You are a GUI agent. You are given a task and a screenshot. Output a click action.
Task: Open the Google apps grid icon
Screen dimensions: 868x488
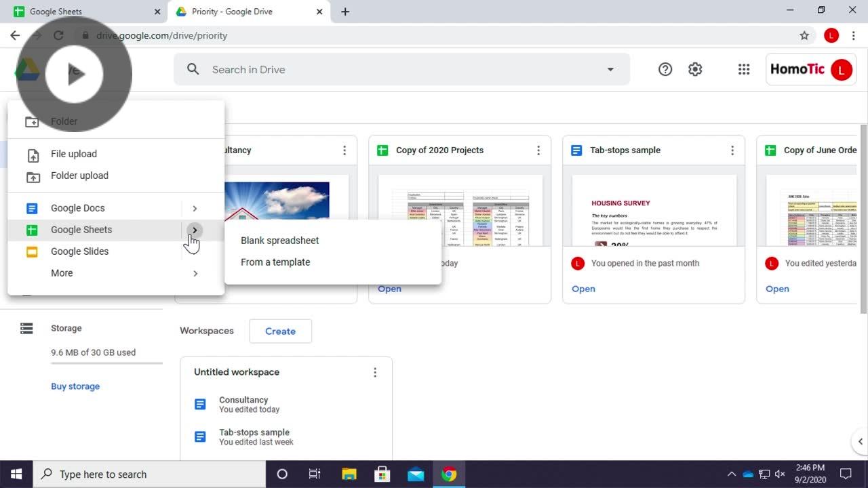pyautogui.click(x=744, y=69)
